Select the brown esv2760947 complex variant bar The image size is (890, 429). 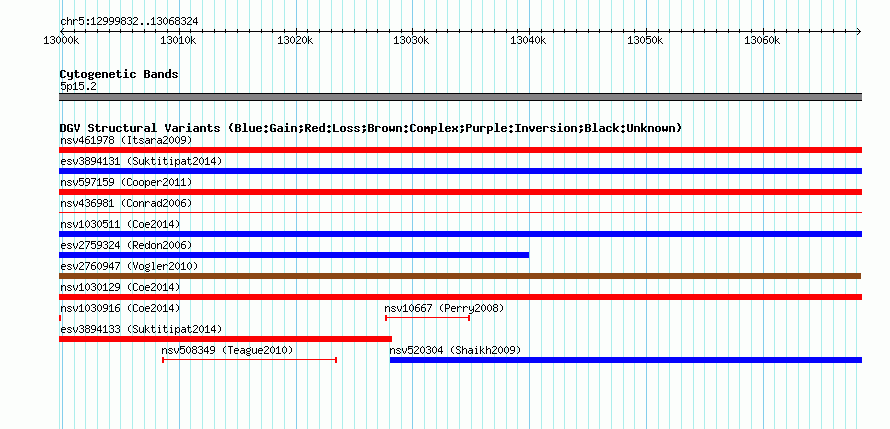click(x=460, y=276)
